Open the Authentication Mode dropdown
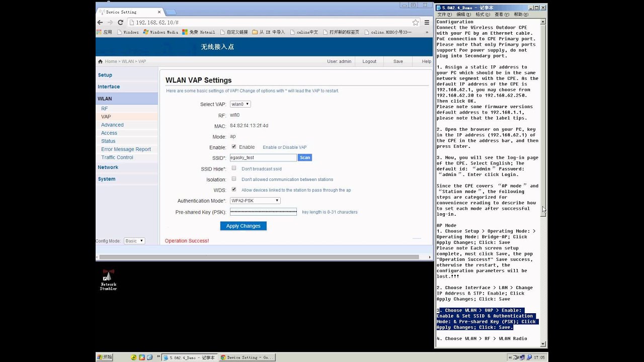The image size is (644, 362). (x=255, y=201)
